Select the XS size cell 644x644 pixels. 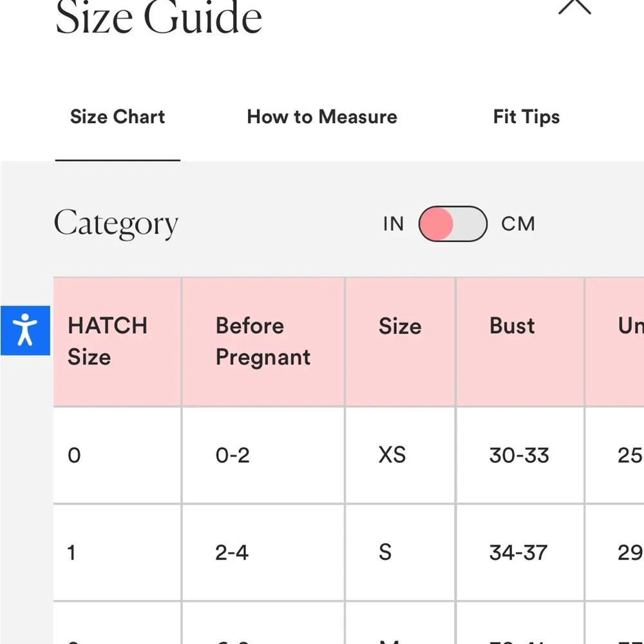[x=392, y=455]
